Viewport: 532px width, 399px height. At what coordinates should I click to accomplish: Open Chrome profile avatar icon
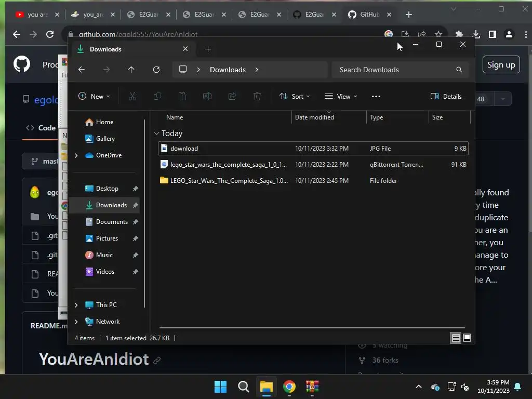click(509, 34)
